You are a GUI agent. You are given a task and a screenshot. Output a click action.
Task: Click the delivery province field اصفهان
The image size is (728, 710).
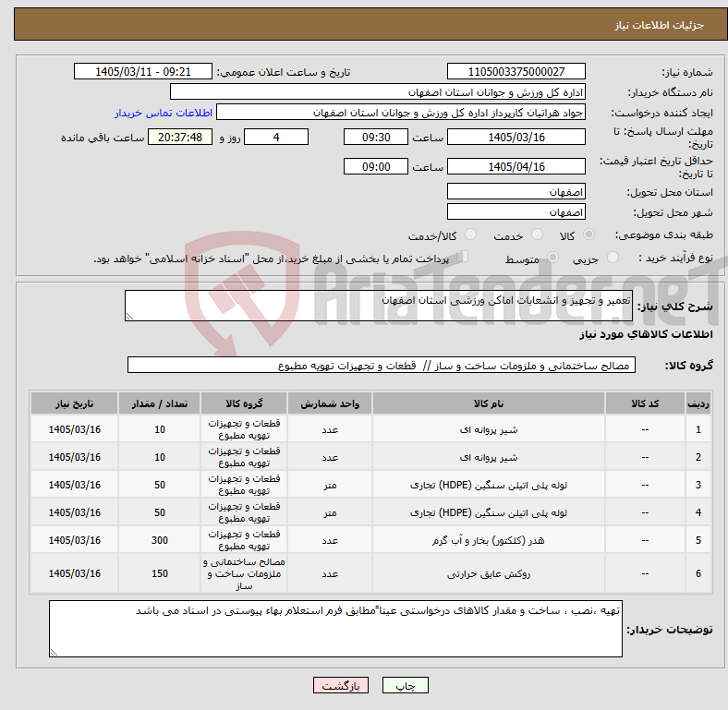(516, 191)
